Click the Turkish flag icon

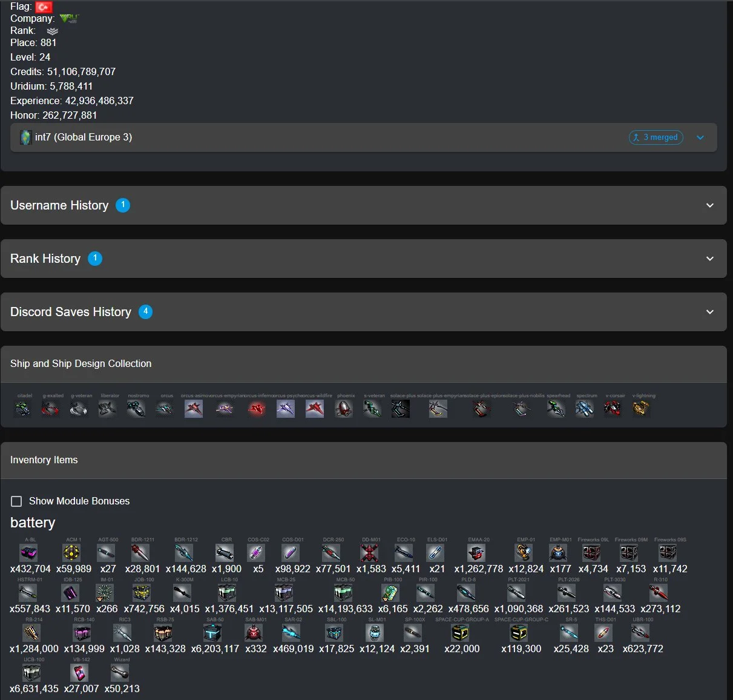(44, 7)
